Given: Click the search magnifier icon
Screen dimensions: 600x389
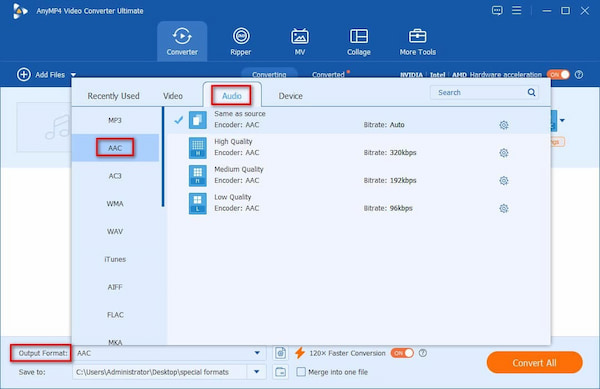Looking at the screenshot, I should pos(532,92).
